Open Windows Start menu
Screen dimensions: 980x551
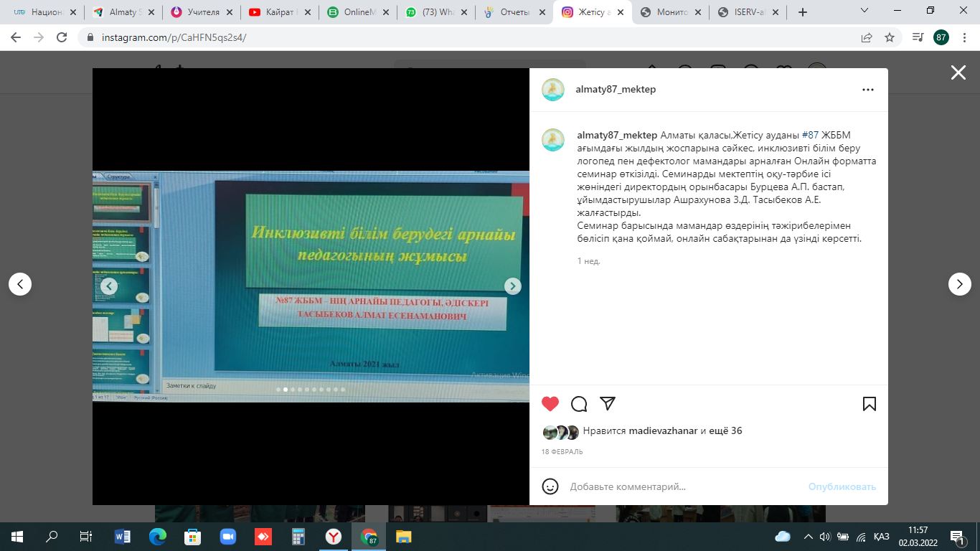17,537
